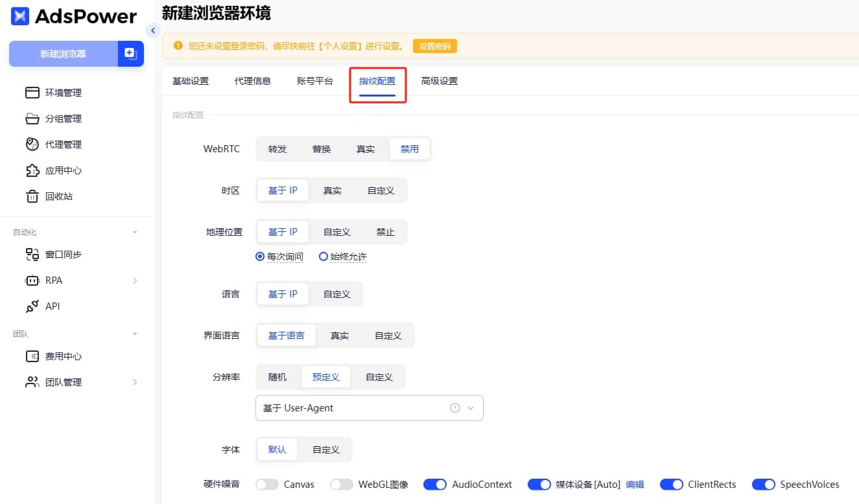
Task: Disable the AudioContext noise switch
Action: pyautogui.click(x=435, y=485)
